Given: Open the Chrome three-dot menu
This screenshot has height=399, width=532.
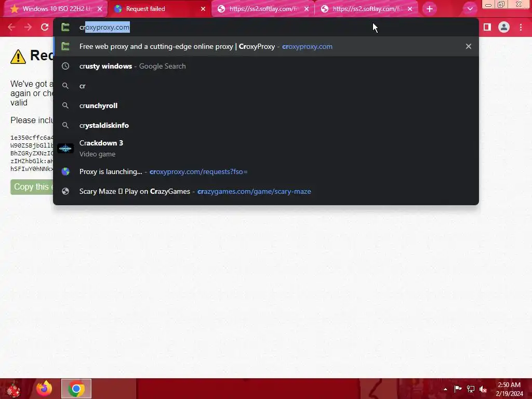Looking at the screenshot, I should [521, 27].
